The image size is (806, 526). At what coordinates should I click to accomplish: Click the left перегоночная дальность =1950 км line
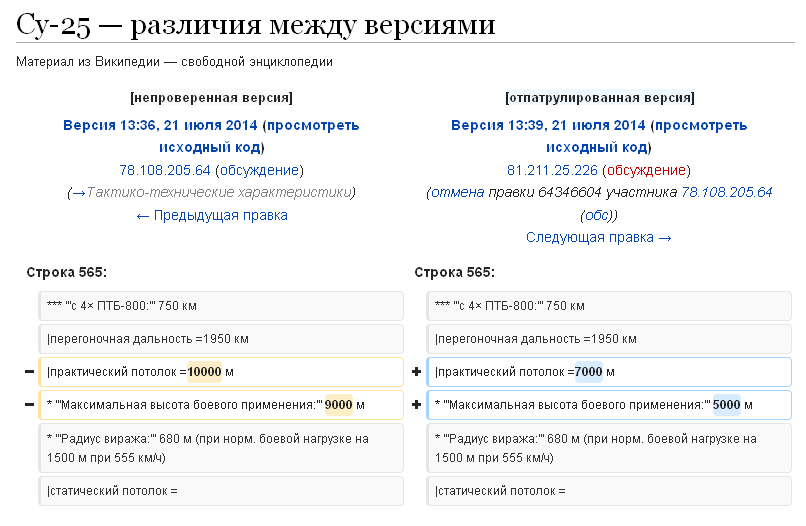point(221,339)
